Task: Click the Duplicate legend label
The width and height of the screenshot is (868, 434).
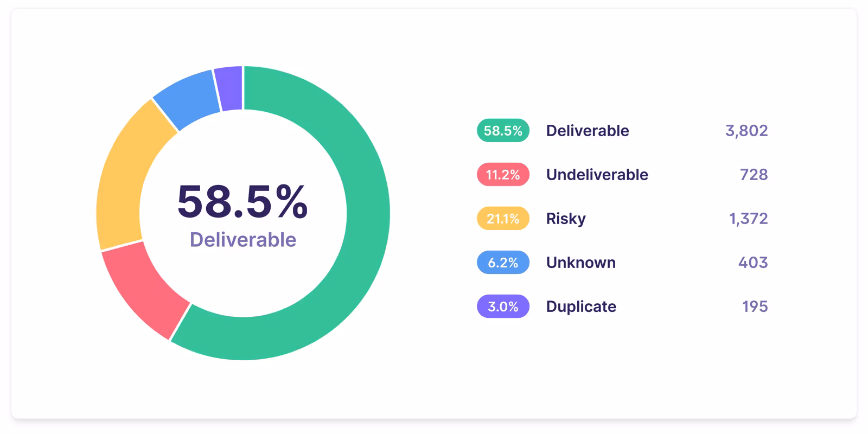Action: pos(581,307)
